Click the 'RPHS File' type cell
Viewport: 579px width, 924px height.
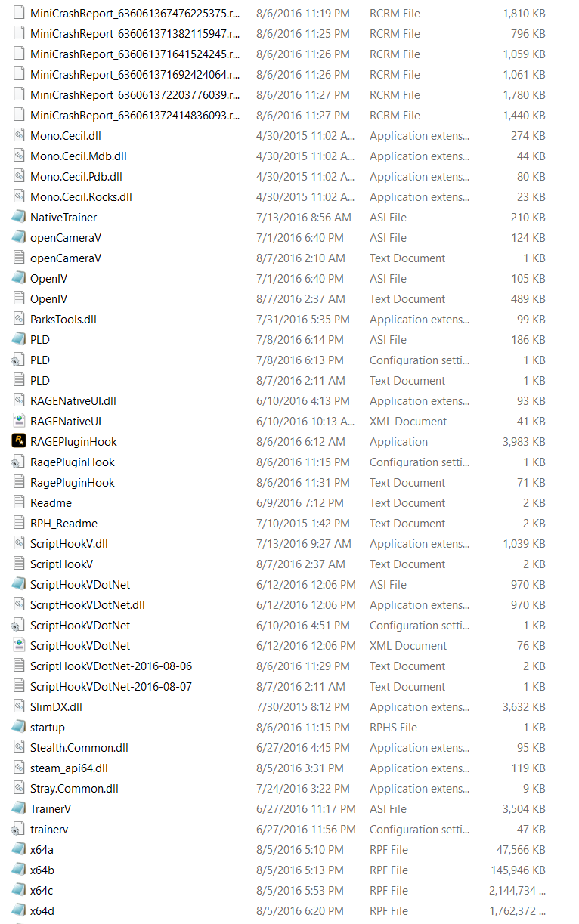(x=393, y=728)
